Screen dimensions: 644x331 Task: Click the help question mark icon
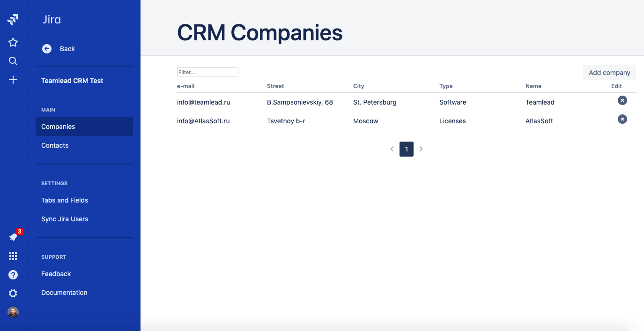13,275
